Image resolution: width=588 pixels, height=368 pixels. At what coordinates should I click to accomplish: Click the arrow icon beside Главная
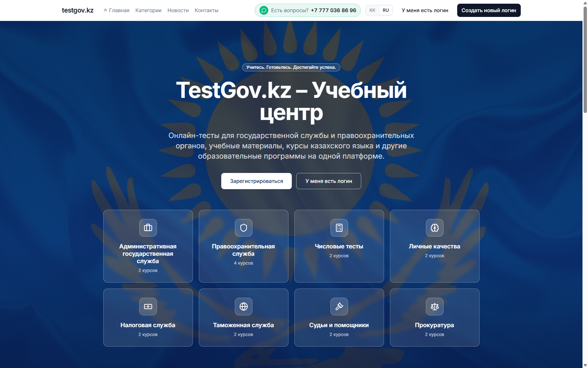[x=105, y=10]
